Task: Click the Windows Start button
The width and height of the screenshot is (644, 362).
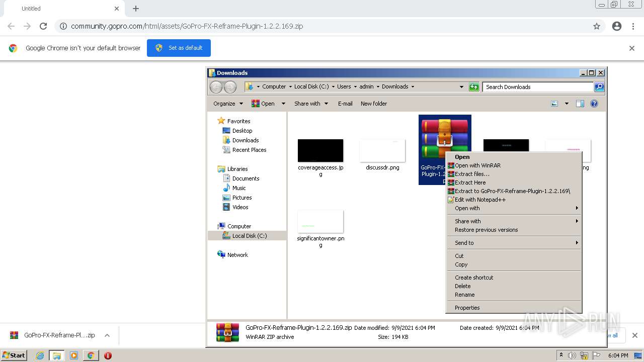Action: point(14,355)
